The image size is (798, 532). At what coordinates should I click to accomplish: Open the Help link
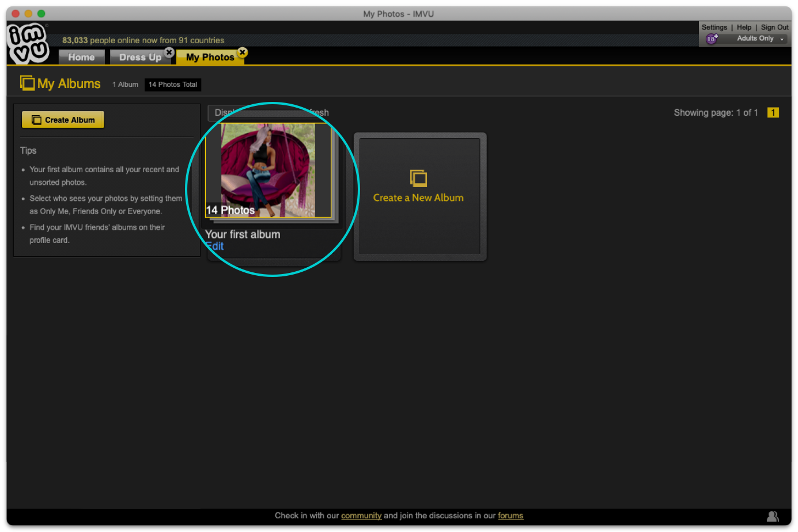(x=744, y=27)
